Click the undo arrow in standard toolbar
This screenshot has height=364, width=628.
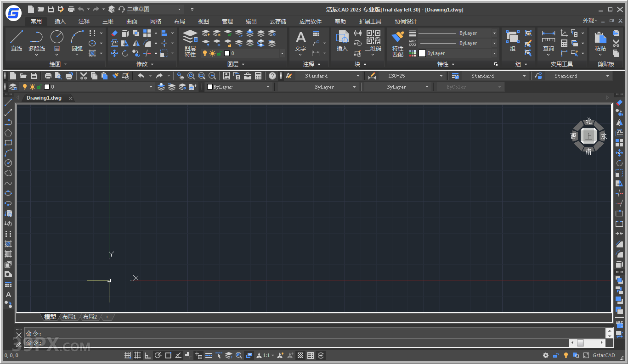pyautogui.click(x=141, y=76)
